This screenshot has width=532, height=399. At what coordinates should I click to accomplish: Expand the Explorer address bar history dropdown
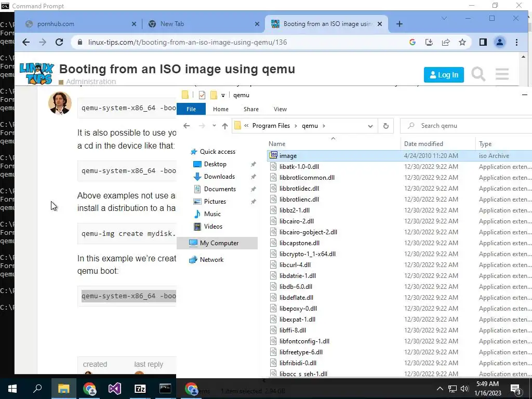[370, 126]
